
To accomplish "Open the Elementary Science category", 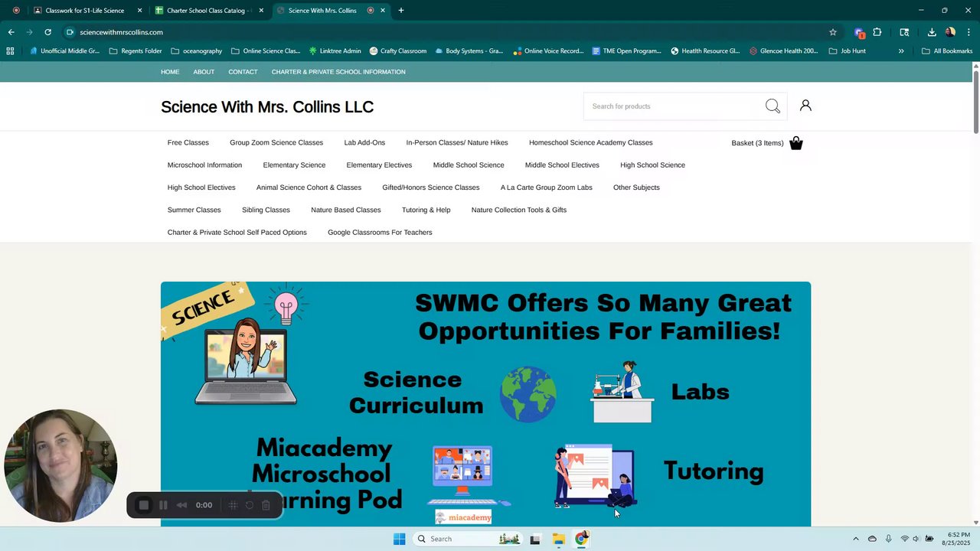I will pos(294,165).
